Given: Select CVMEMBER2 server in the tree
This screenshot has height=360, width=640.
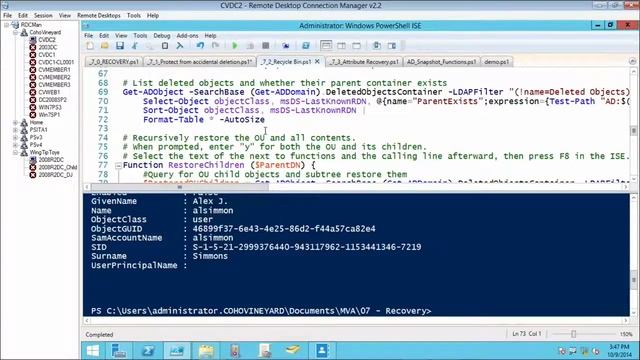Looking at the screenshot, I should tap(54, 78).
